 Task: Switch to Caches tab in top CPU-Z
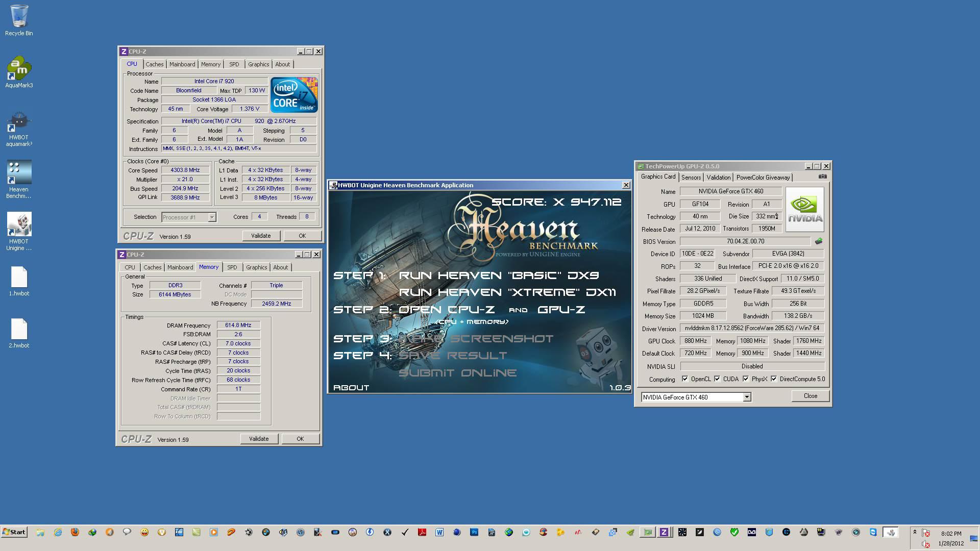click(x=154, y=64)
